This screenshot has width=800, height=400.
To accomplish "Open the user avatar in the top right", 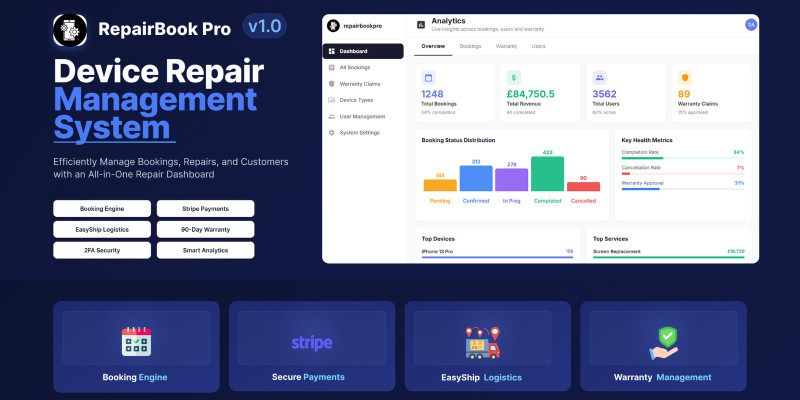I will tap(751, 25).
